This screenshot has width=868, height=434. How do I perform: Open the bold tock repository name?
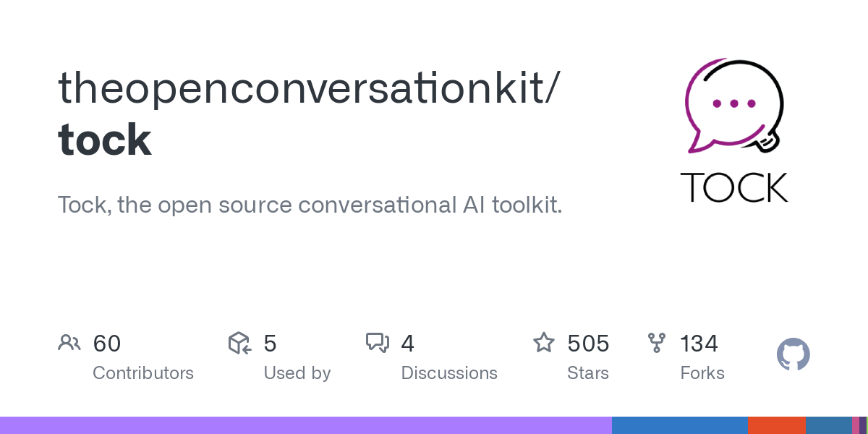(105, 140)
